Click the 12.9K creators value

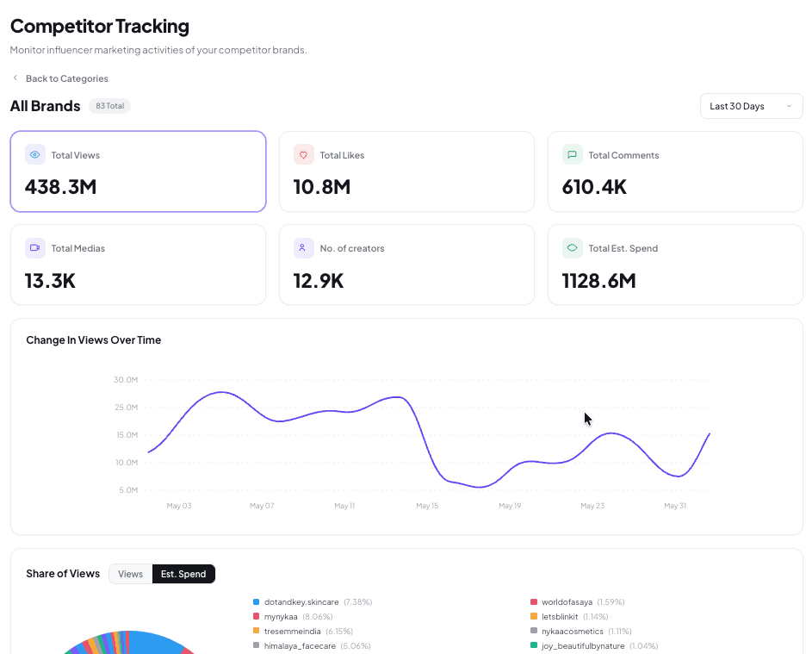click(x=319, y=281)
